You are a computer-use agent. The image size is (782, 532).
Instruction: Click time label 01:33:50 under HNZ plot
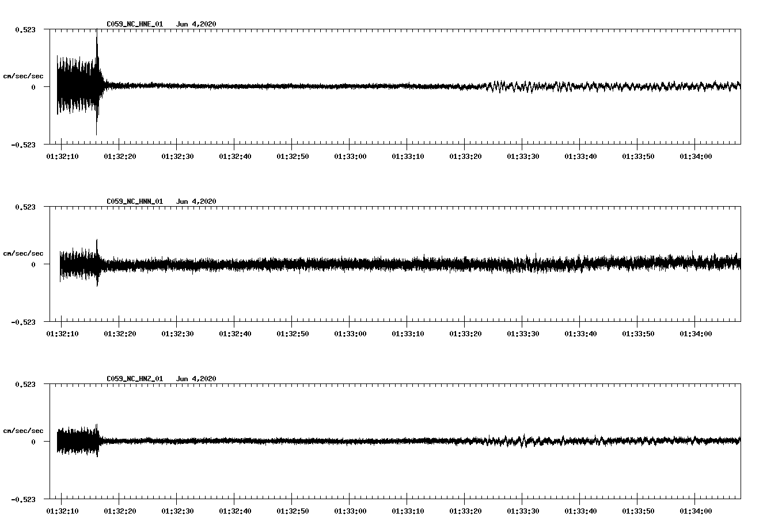coord(638,511)
